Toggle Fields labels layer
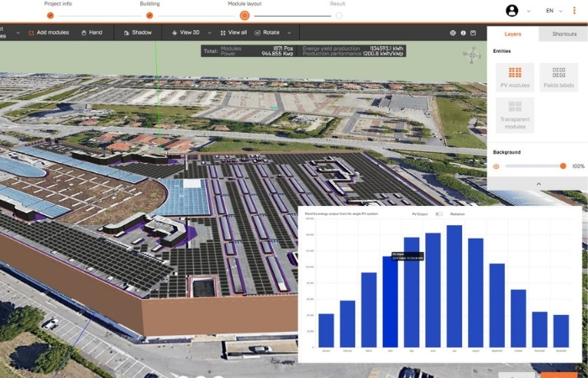Screen dimensions: 588x378 point(559,77)
